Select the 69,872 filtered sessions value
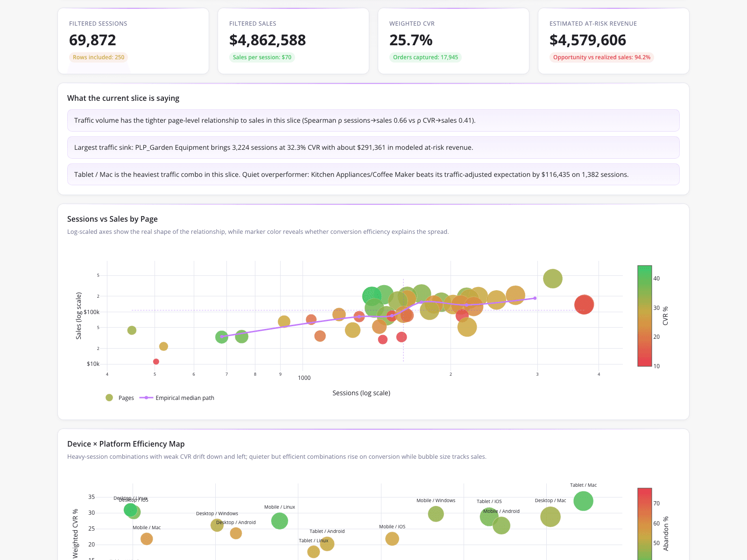 [92, 40]
